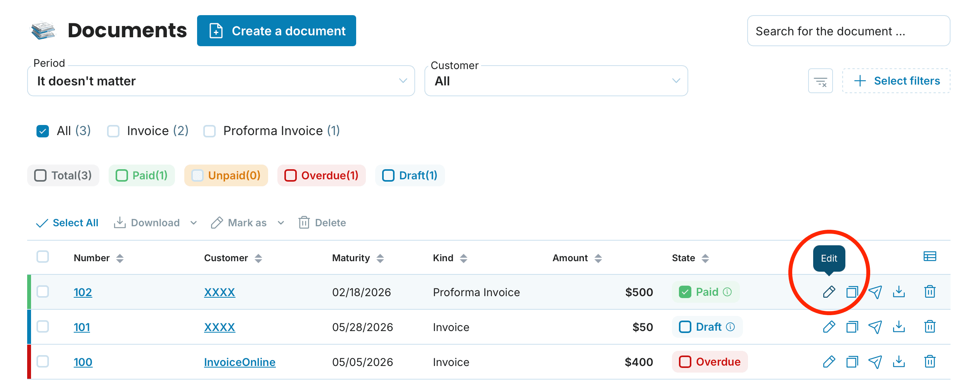Image resolution: width=980 pixels, height=392 pixels.
Task: Delete document 100 with trash icon
Action: 930,362
